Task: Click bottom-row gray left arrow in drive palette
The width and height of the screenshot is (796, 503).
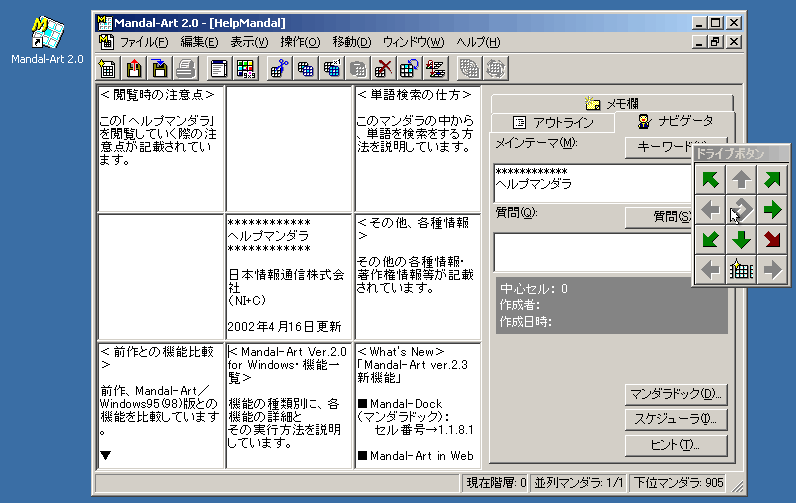Action: click(x=710, y=270)
